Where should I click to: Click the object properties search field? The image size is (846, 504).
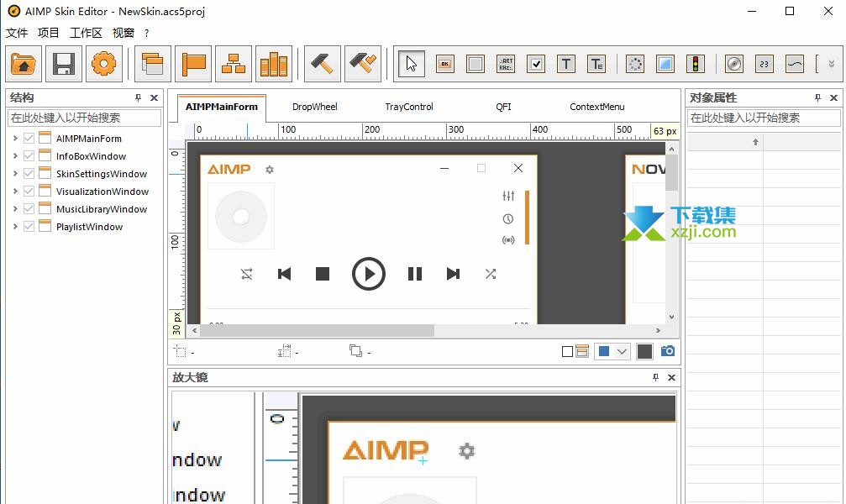point(764,118)
